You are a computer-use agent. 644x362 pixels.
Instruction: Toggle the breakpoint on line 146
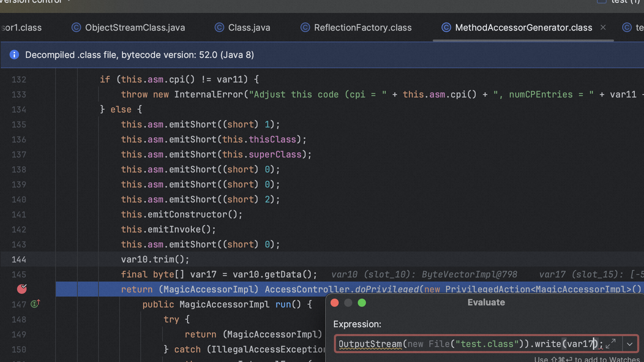22,289
